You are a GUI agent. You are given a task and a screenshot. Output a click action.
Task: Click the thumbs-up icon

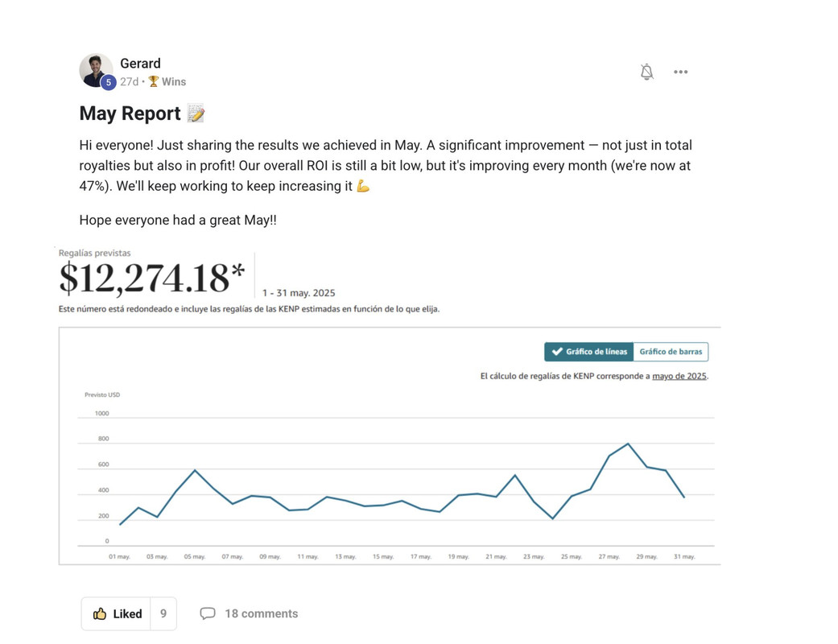(99, 613)
